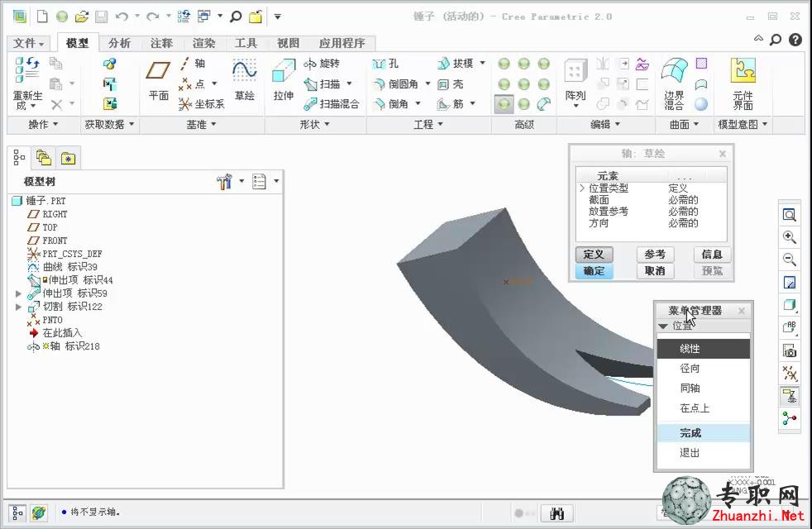Switch to the 注释 ribbon tab
This screenshot has width=812, height=529.
coord(161,43)
